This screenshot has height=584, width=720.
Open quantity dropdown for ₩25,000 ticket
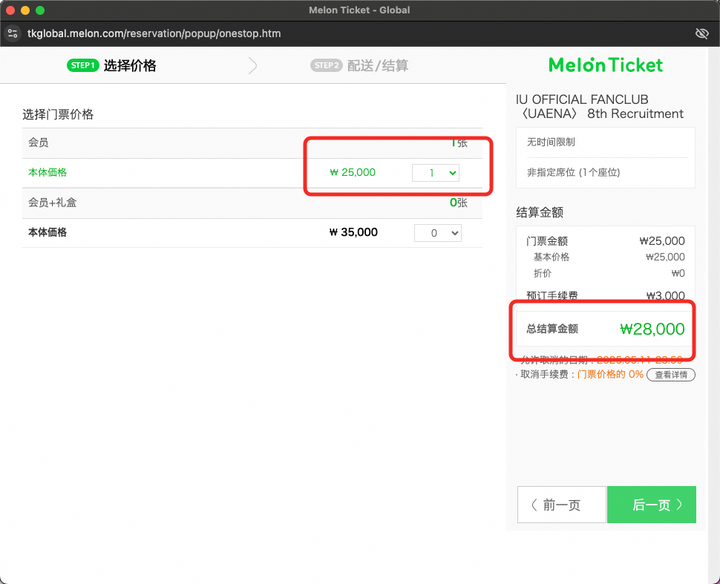[437, 173]
